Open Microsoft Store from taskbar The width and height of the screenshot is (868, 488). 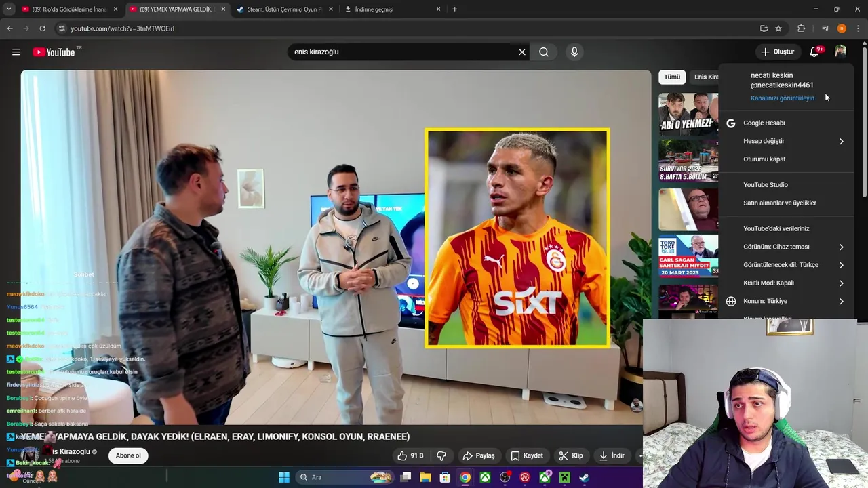pyautogui.click(x=445, y=477)
